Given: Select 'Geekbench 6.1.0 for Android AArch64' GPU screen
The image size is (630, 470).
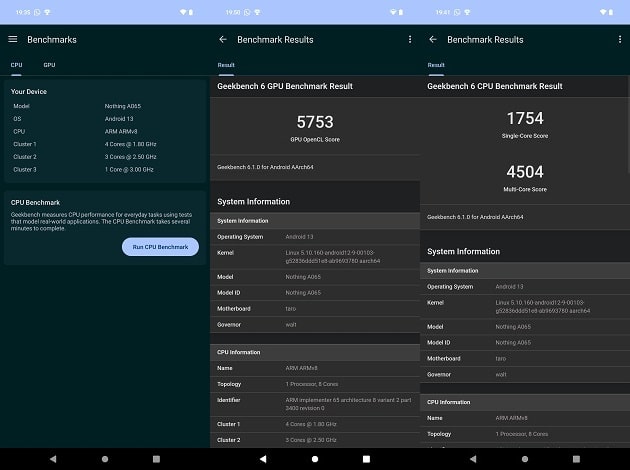Looking at the screenshot, I should (x=265, y=167).
